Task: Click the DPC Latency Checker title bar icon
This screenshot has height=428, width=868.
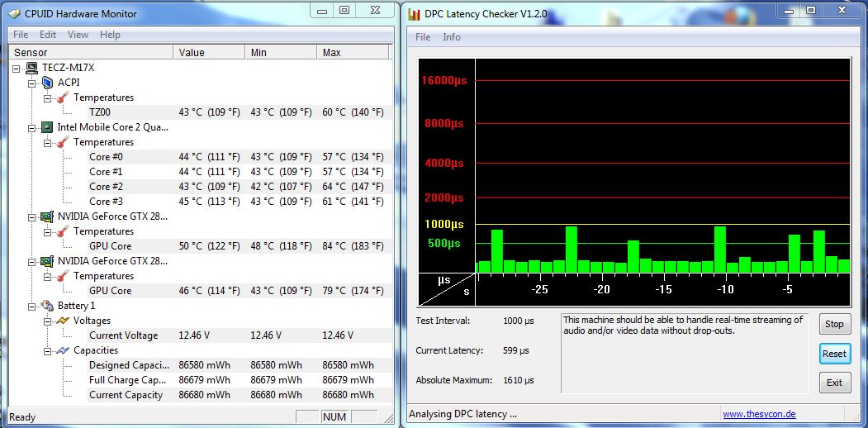Action: point(414,14)
